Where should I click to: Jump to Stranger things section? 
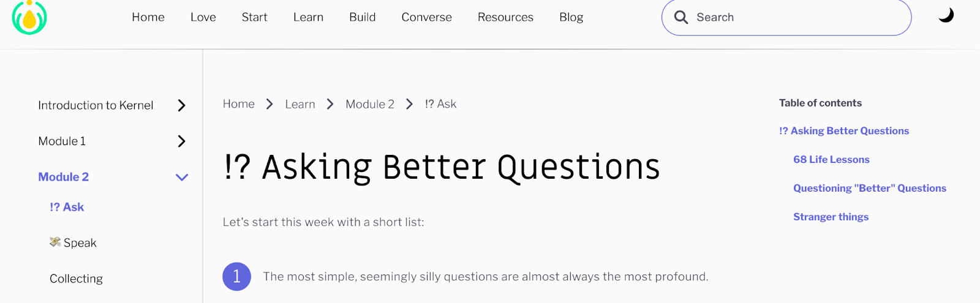[831, 217]
